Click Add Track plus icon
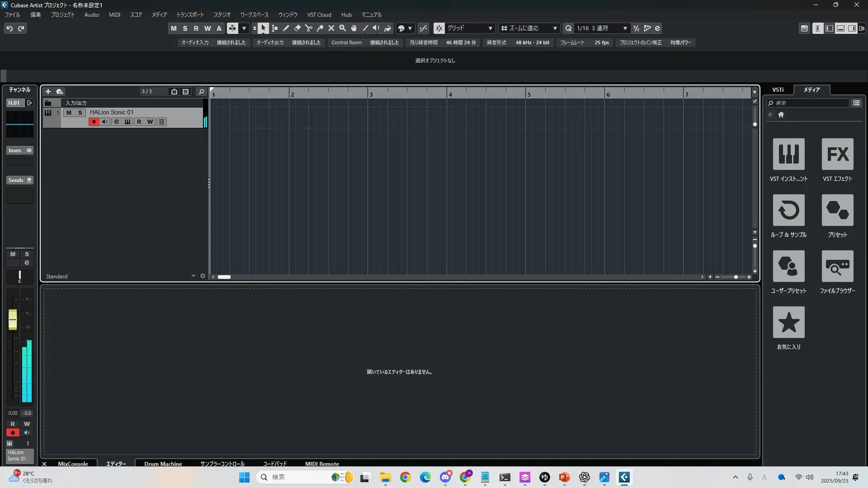 [48, 91]
